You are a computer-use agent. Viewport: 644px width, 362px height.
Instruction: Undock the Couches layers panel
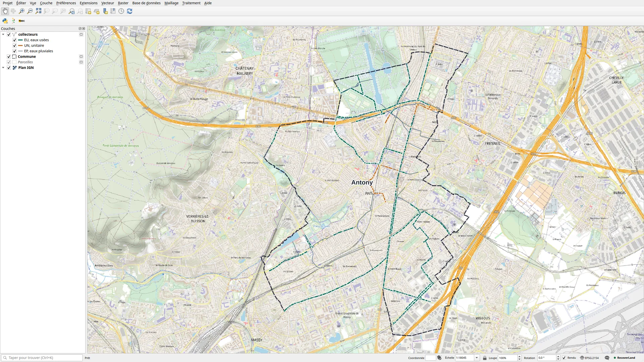[80, 28]
